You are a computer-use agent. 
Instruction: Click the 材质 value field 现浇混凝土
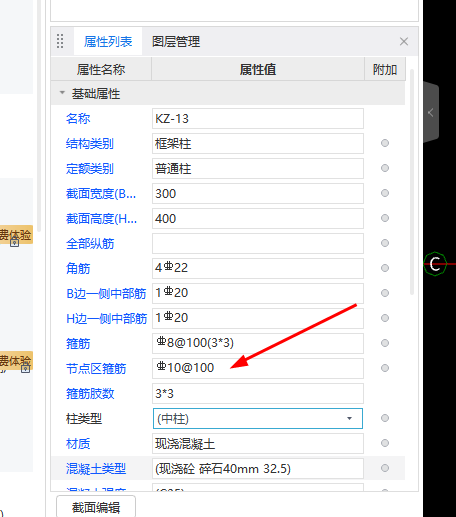(x=258, y=443)
